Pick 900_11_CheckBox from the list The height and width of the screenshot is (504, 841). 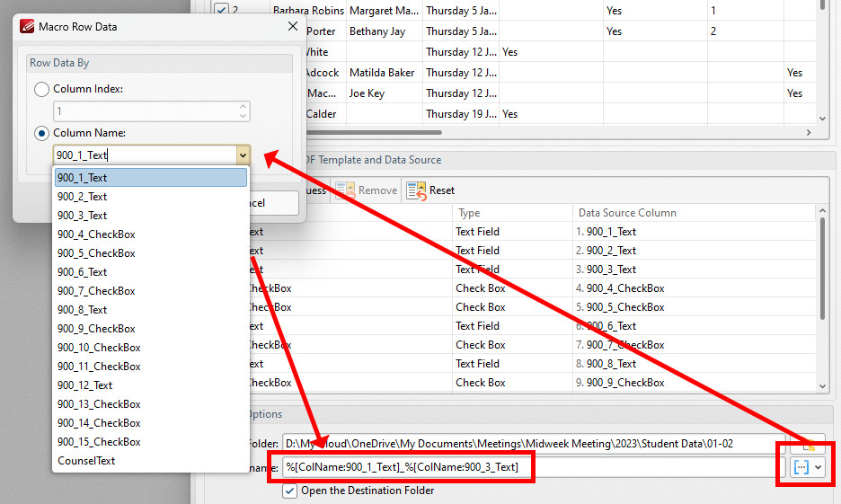point(151,367)
